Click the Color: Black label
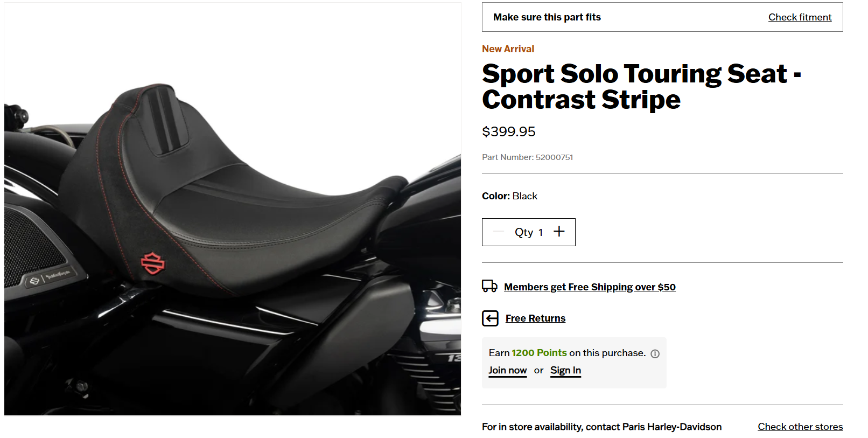The width and height of the screenshot is (868, 438). pyautogui.click(x=509, y=196)
